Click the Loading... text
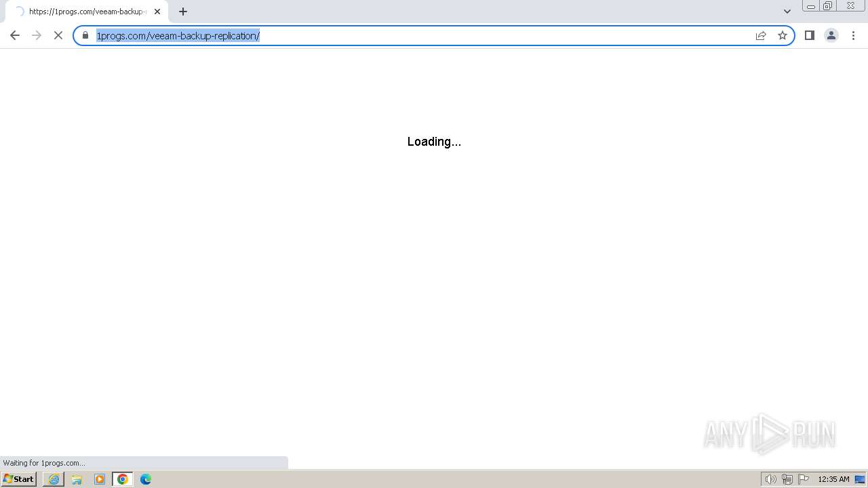Image resolution: width=868 pixels, height=488 pixels. click(x=434, y=142)
